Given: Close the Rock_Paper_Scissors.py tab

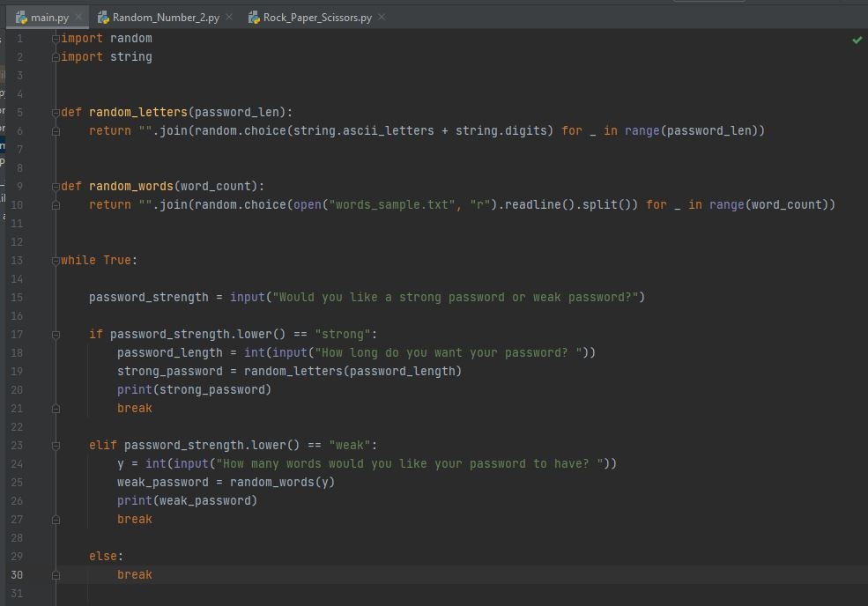Looking at the screenshot, I should pyautogui.click(x=381, y=16).
